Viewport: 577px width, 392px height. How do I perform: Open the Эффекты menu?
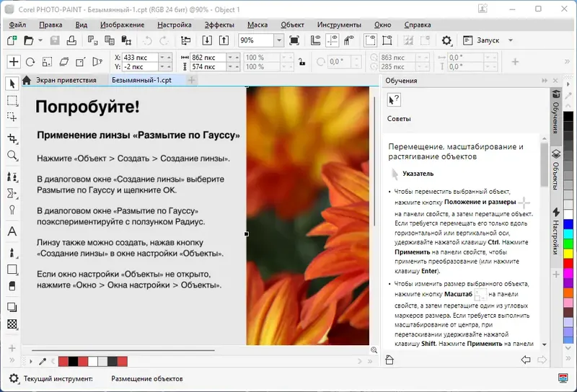tap(219, 24)
